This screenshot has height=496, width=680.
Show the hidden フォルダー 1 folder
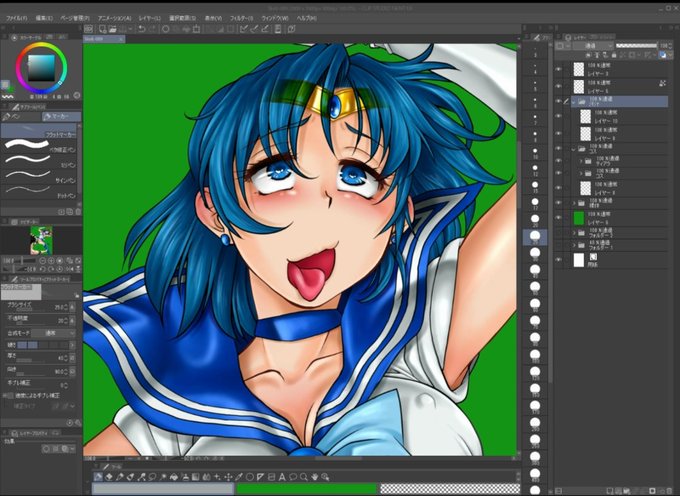[559, 245]
